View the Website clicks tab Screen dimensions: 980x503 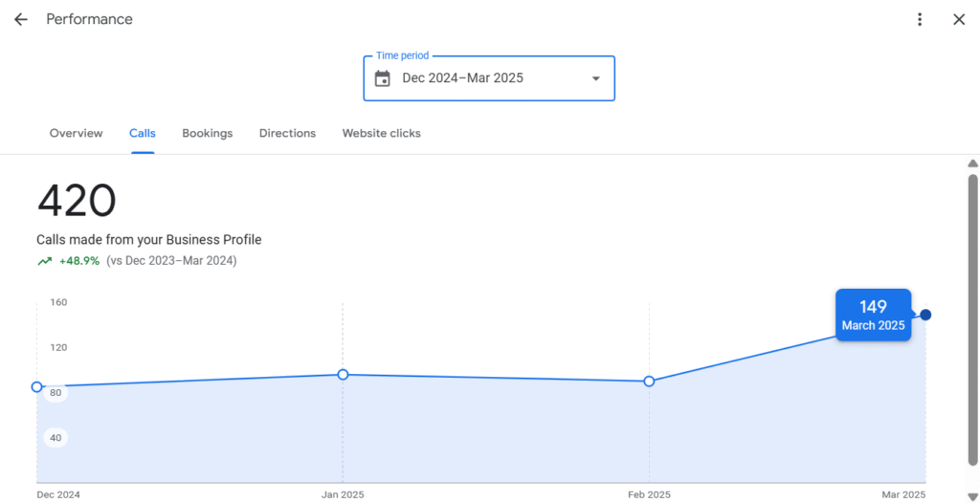(x=381, y=133)
